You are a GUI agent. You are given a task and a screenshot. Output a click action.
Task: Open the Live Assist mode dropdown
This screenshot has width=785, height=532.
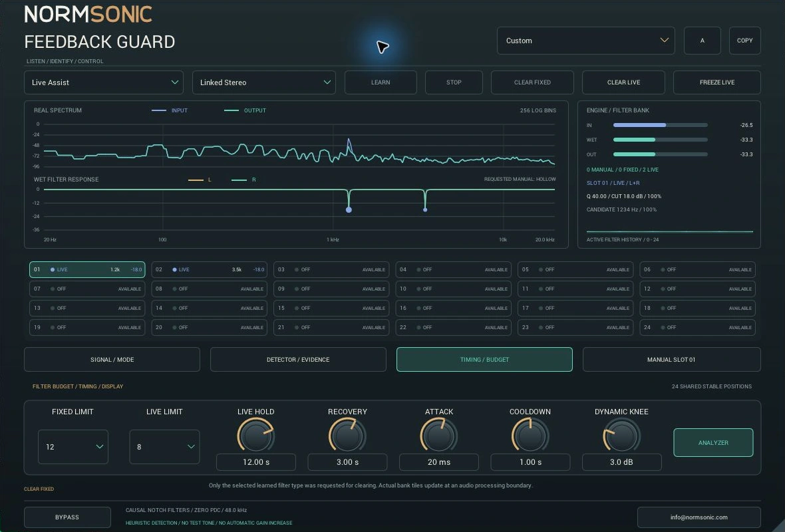pos(104,82)
